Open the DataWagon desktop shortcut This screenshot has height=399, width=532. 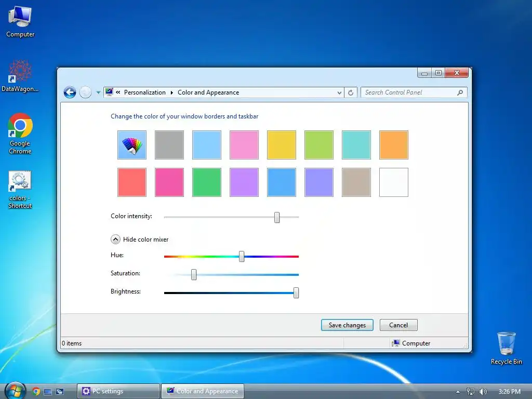(20, 76)
